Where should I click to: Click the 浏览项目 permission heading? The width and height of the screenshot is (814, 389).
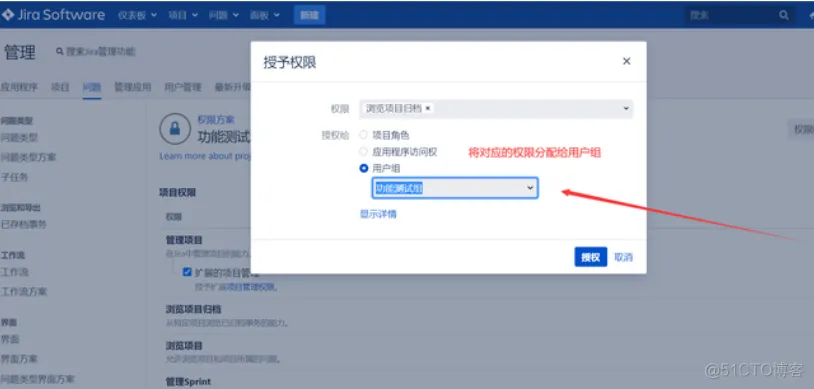point(184,345)
